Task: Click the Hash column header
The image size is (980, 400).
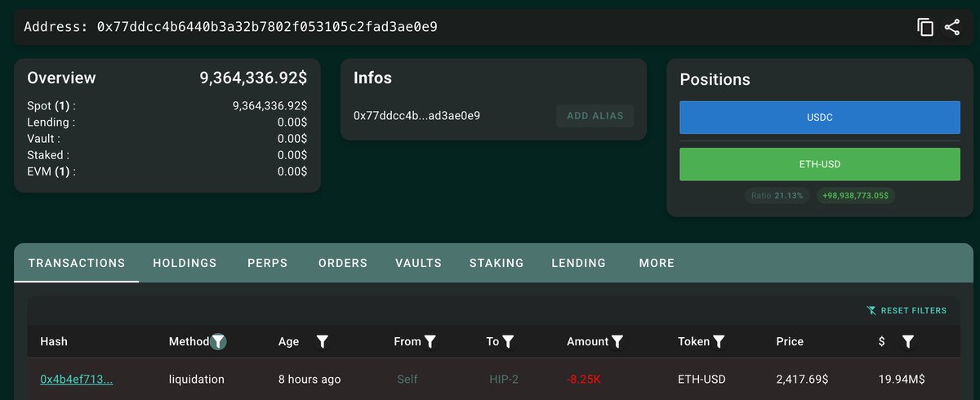Action: (x=54, y=342)
